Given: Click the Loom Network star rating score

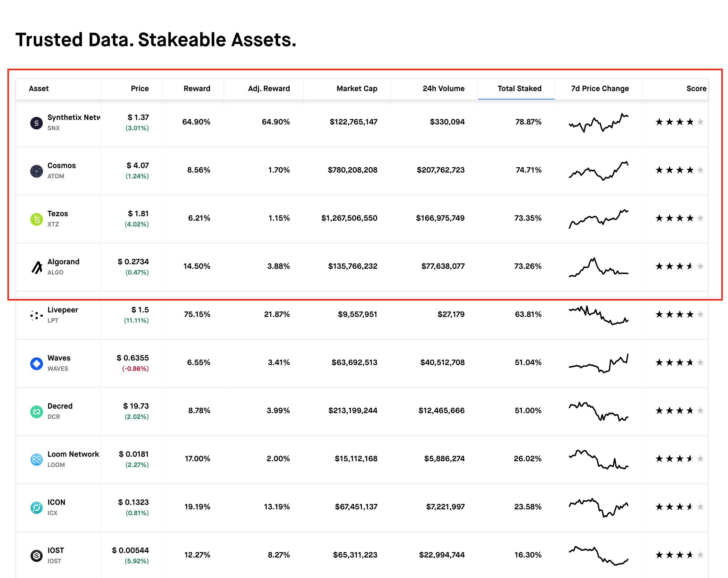Looking at the screenshot, I should 680,459.
